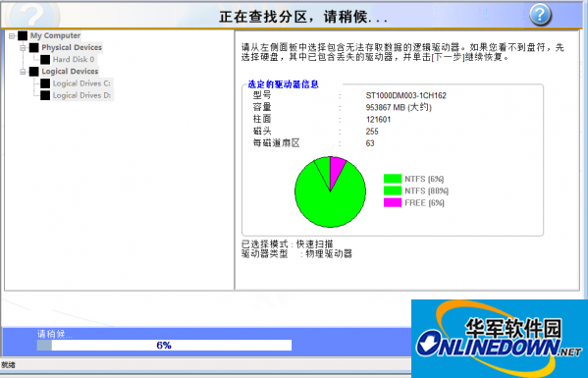This screenshot has width=588, height=378.
Task: Click the FREE (6%) magenta legend swatch
Action: tap(393, 202)
